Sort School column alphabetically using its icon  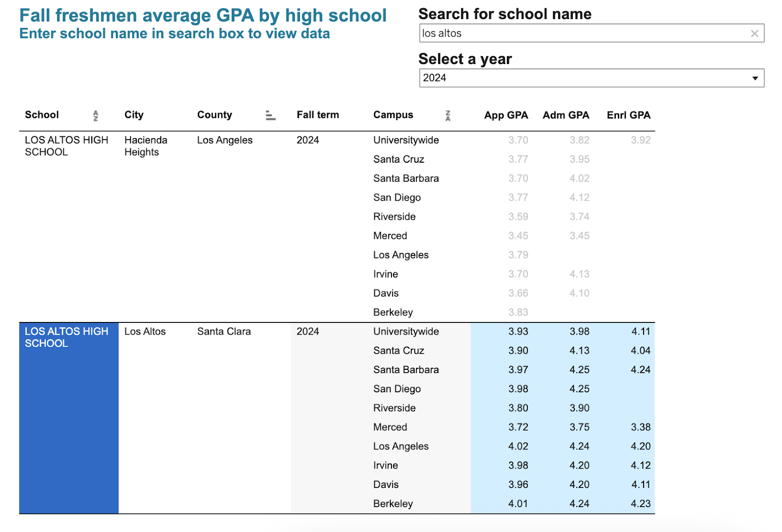click(x=96, y=116)
